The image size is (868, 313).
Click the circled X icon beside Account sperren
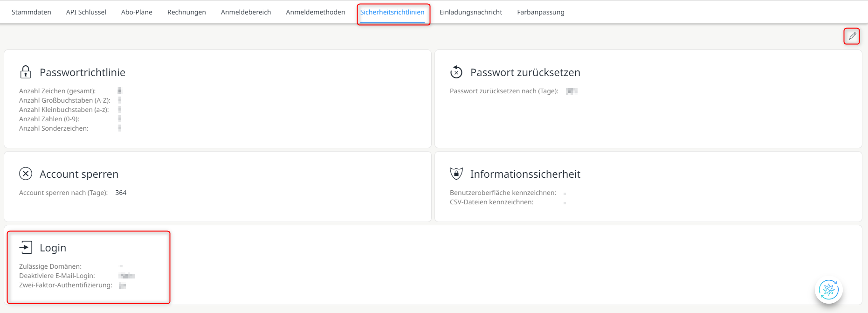click(26, 174)
